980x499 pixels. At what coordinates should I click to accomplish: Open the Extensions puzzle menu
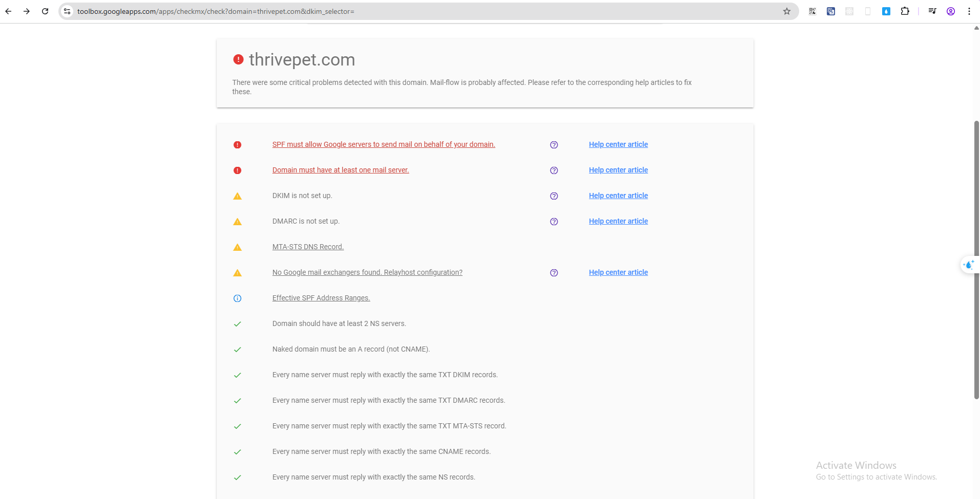pyautogui.click(x=905, y=11)
